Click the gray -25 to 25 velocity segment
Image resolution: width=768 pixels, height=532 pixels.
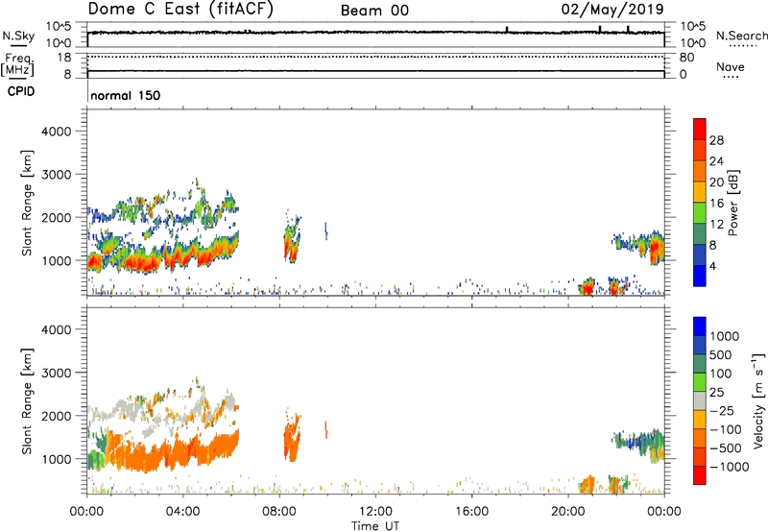pos(700,400)
